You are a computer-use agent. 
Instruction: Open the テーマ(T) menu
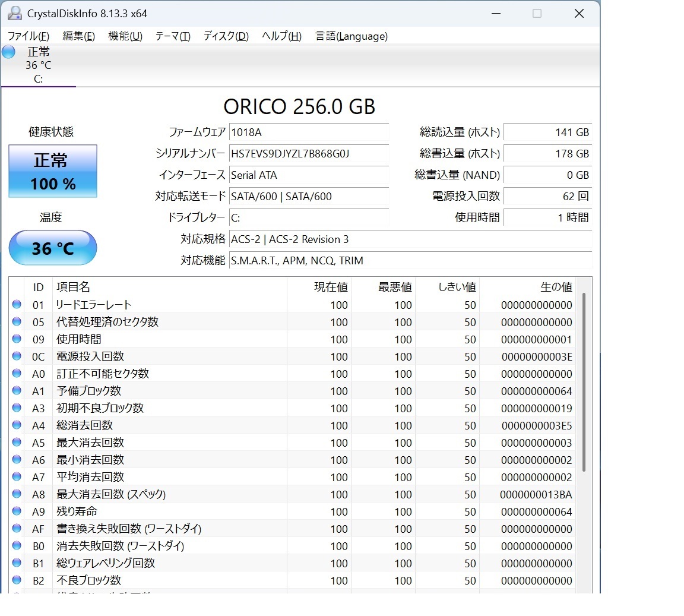(173, 36)
